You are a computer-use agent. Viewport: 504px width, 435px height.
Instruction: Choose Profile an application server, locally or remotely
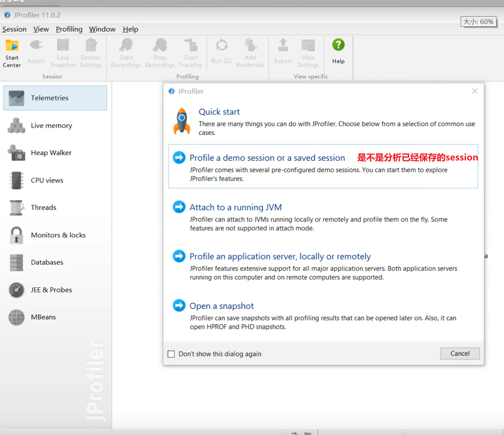(280, 257)
